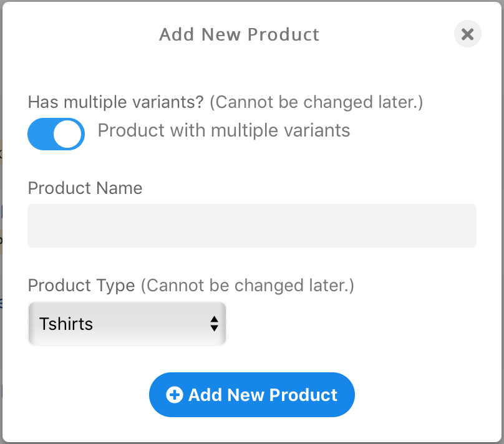Click the "Add New Product" button label text
The image size is (504, 444).
pos(263,395)
